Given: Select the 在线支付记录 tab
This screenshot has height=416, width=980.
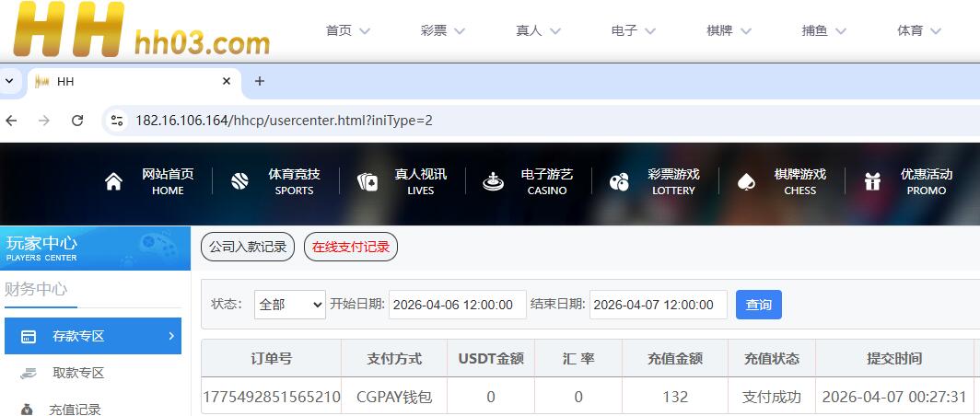Looking at the screenshot, I should coord(351,247).
